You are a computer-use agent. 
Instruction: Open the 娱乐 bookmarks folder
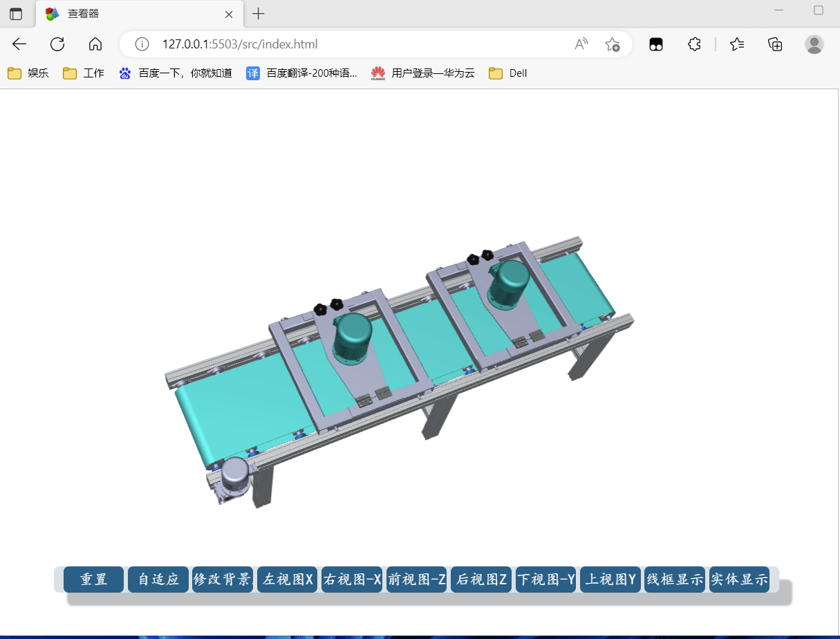click(x=28, y=73)
